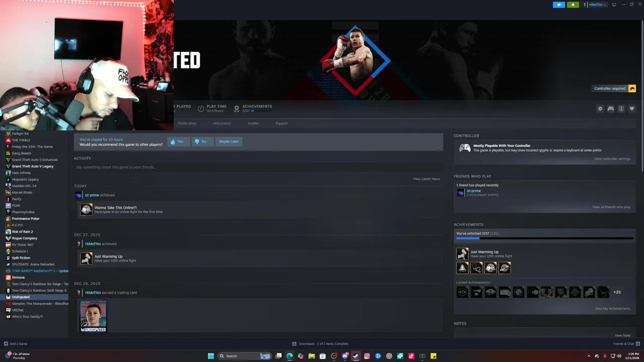
Task: Open TikTok icon in taskbar
Action: [411, 356]
